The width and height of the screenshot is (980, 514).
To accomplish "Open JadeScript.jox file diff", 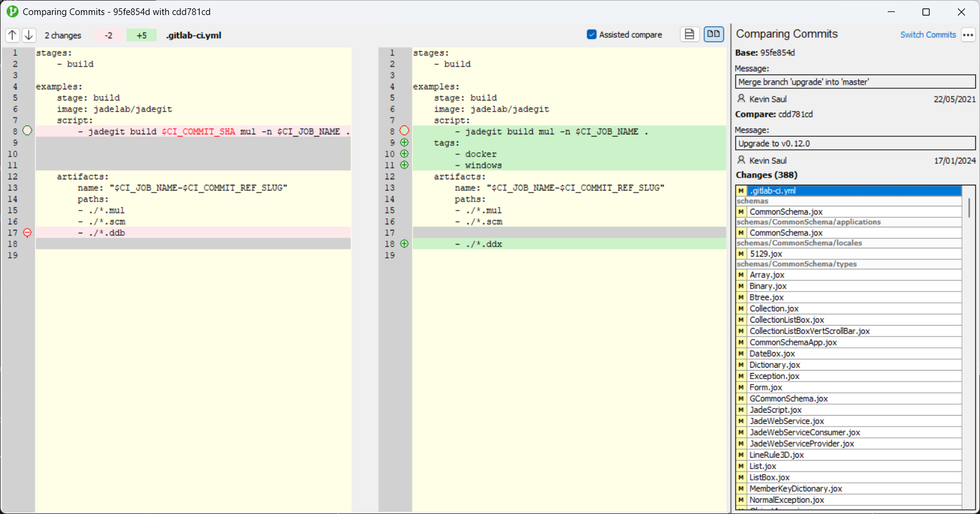I will click(x=775, y=410).
